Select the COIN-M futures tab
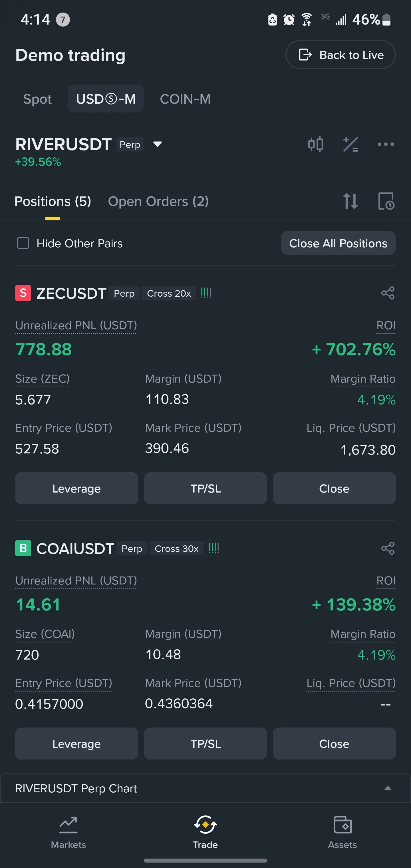This screenshot has width=411, height=868. coord(185,99)
